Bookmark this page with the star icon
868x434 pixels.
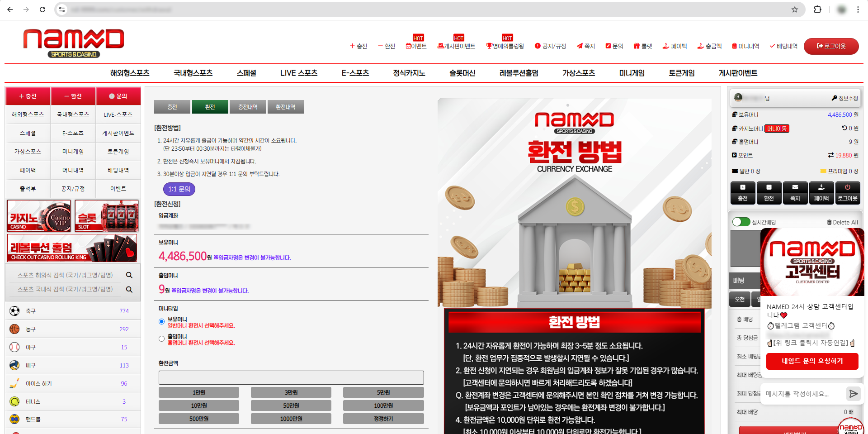795,10
